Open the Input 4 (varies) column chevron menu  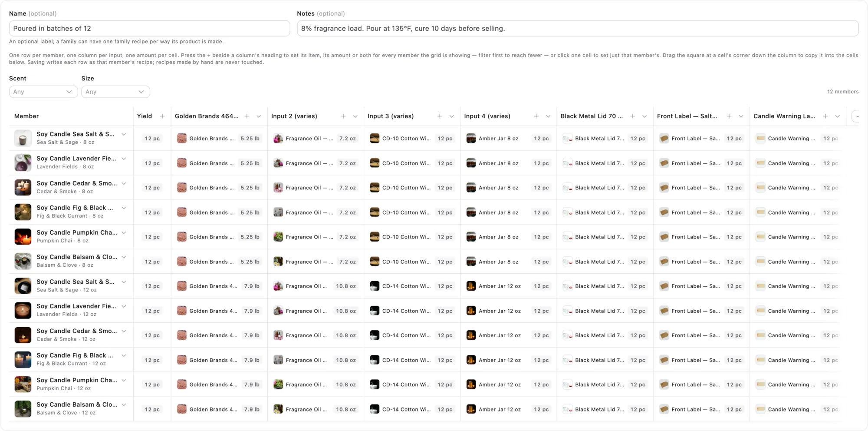(x=548, y=116)
